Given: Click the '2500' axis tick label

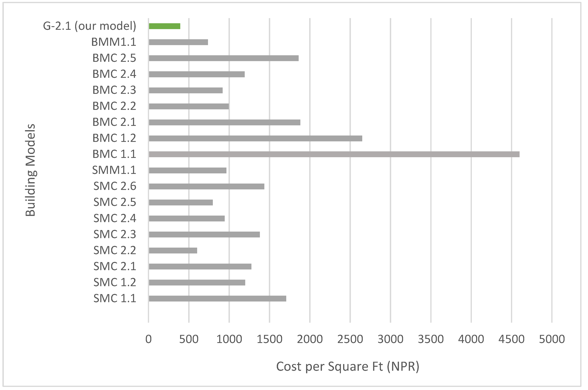Looking at the screenshot, I should [x=350, y=339].
